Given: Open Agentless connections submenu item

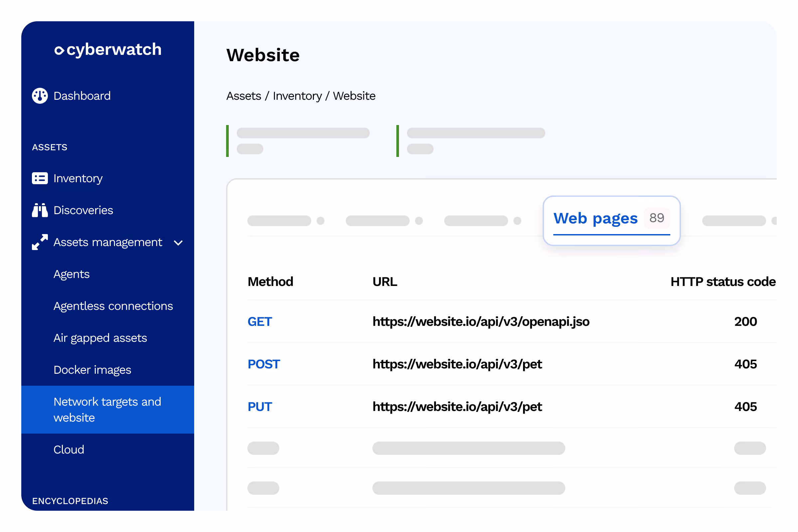Looking at the screenshot, I should point(113,306).
